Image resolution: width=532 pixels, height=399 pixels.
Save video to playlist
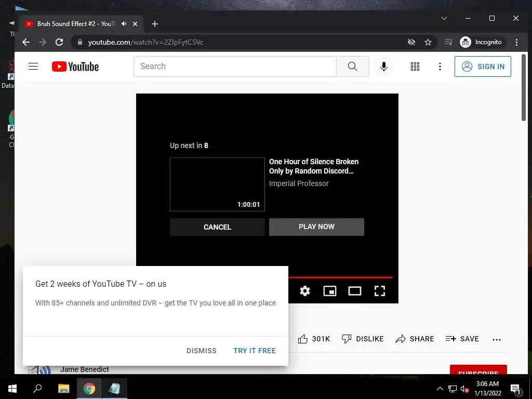(x=462, y=339)
